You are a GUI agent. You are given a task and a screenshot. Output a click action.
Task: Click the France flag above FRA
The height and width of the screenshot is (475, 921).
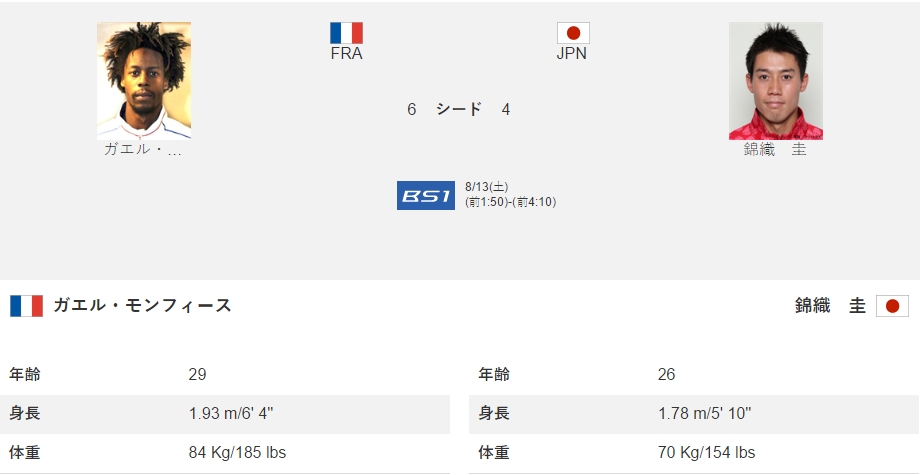(x=347, y=33)
